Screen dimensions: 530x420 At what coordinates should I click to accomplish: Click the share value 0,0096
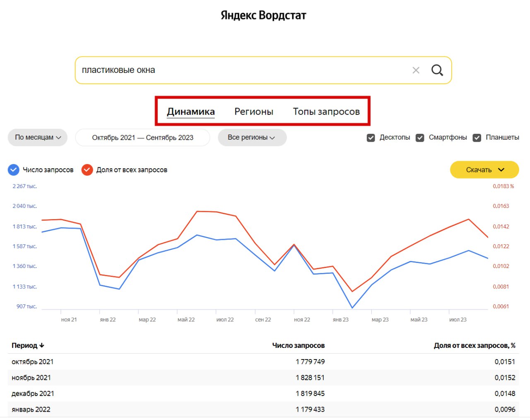[505, 409]
